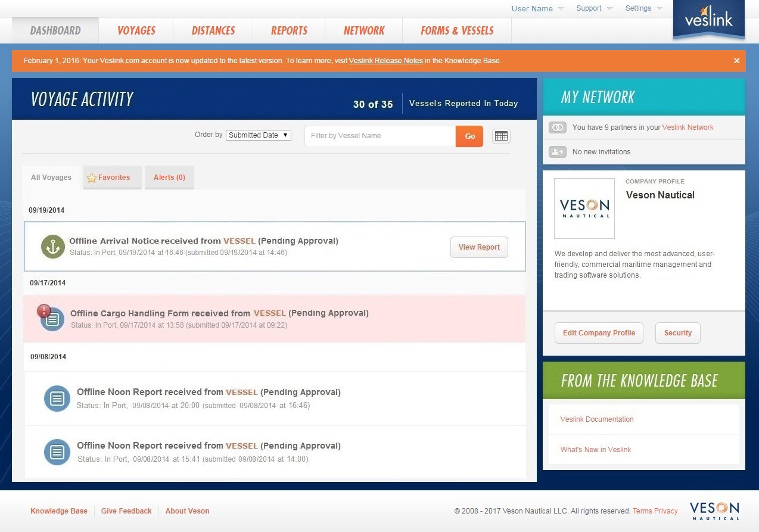Select the All Voyages tab
The image size is (759, 532).
click(51, 178)
